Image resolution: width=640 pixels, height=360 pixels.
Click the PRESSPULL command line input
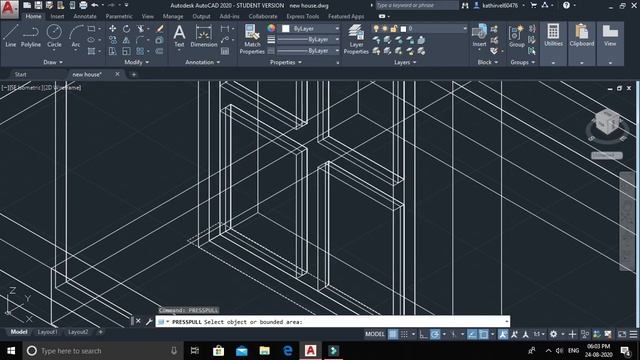[x=332, y=322]
